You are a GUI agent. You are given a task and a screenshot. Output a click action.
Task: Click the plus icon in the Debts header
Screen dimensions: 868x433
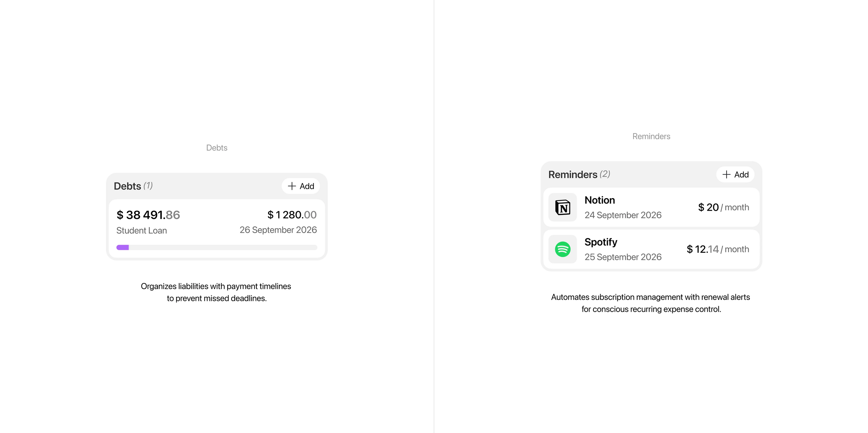tap(292, 186)
